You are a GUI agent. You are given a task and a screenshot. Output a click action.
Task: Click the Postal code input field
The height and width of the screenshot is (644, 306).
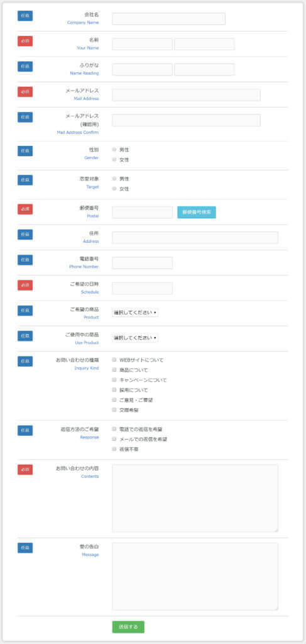coord(143,213)
